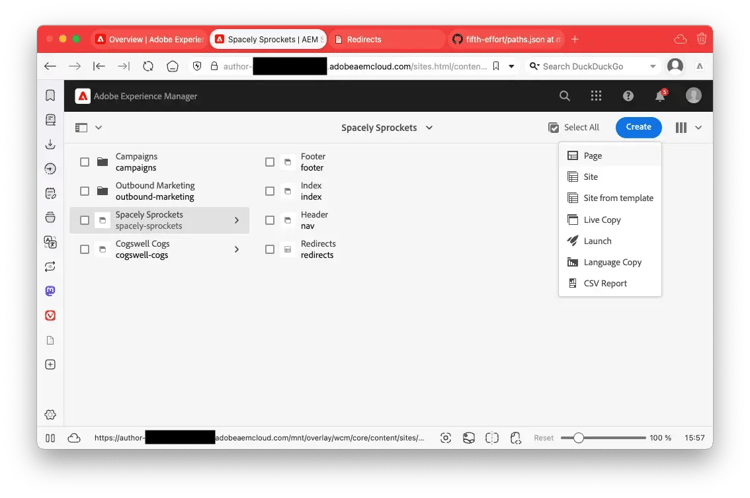Open the AEM user profile avatar

pyautogui.click(x=693, y=96)
